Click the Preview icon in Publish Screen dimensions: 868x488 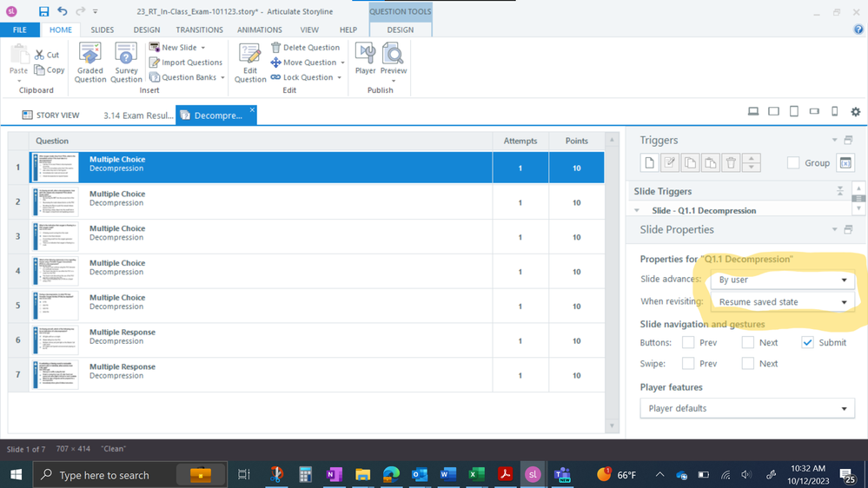394,59
